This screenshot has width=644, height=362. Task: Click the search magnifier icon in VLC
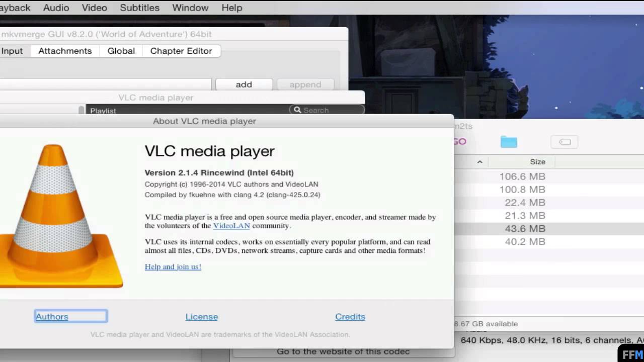[297, 110]
